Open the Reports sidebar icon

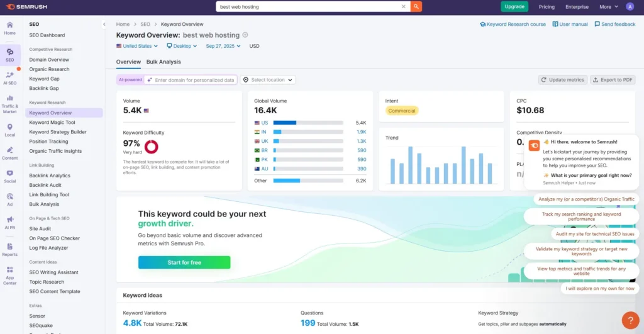(x=10, y=250)
